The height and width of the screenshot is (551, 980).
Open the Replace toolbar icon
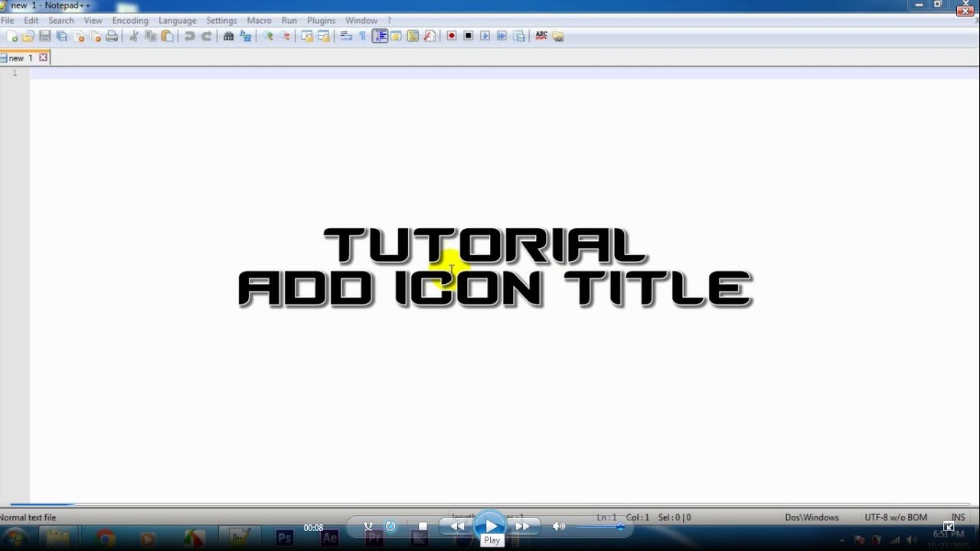245,36
